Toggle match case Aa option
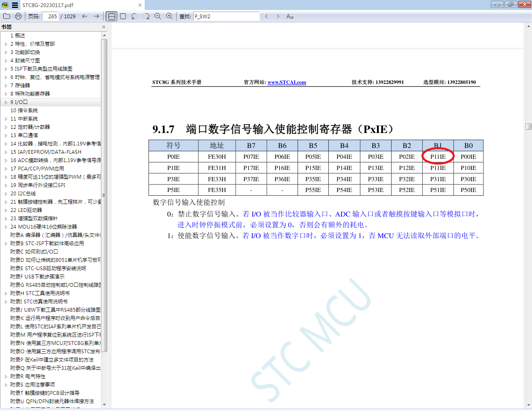Viewport: 532px width, 411px height. pos(290,16)
